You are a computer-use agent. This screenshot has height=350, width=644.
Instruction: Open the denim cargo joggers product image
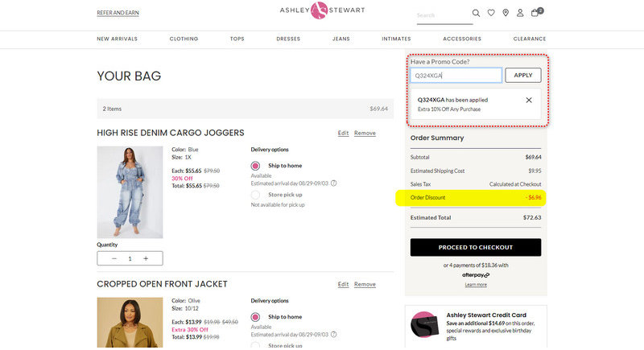pos(130,191)
